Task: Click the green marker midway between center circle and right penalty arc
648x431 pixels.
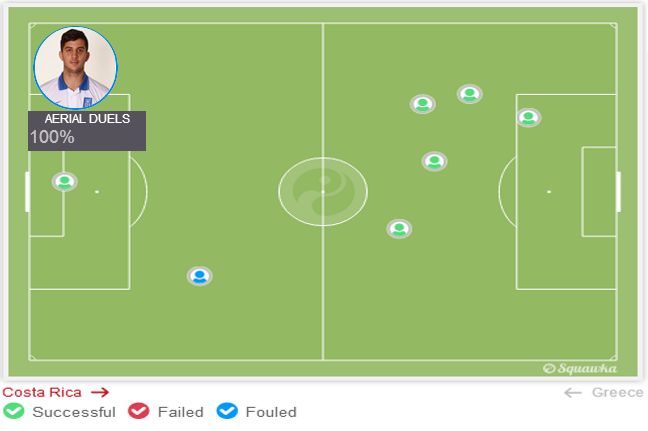Action: click(434, 161)
